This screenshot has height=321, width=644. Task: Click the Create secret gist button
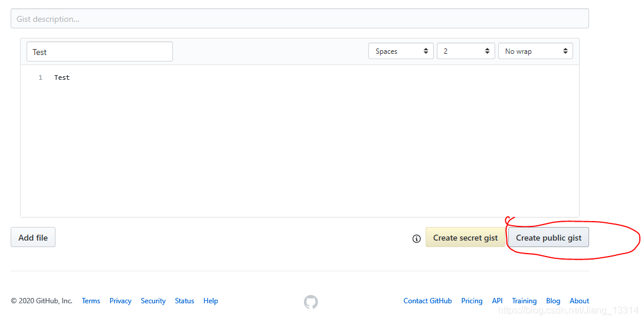465,238
